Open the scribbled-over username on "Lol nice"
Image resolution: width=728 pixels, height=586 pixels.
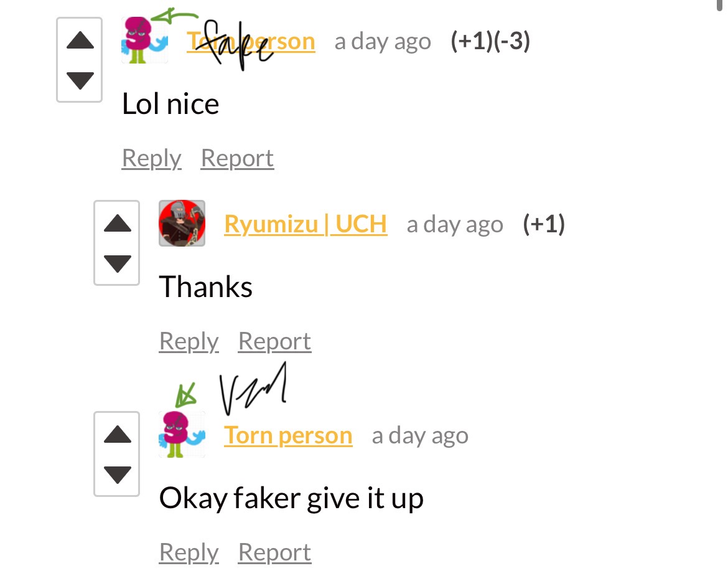pyautogui.click(x=251, y=41)
